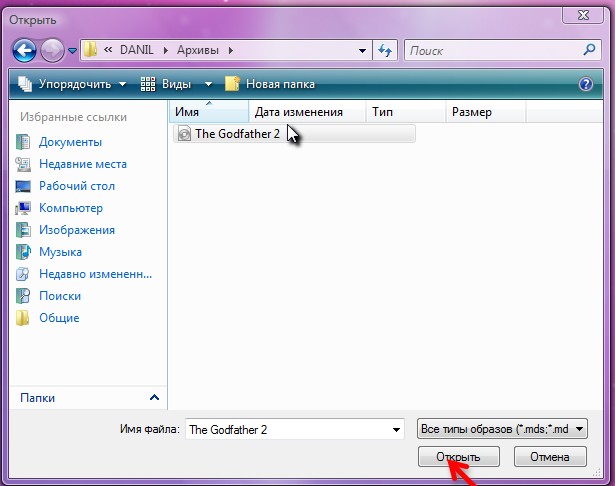Open Общие folder in favorites
This screenshot has height=486, width=615.
(x=59, y=318)
